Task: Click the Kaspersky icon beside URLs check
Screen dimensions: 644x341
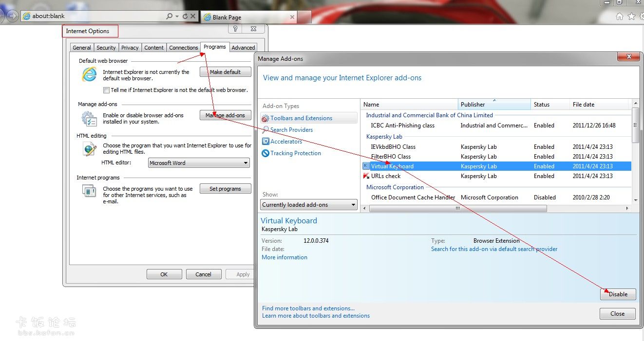Action: click(366, 176)
